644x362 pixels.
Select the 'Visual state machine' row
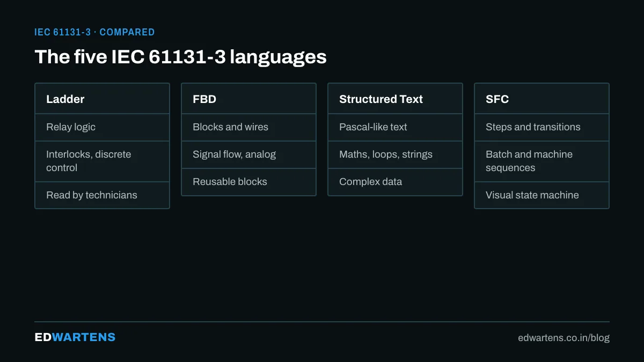541,195
